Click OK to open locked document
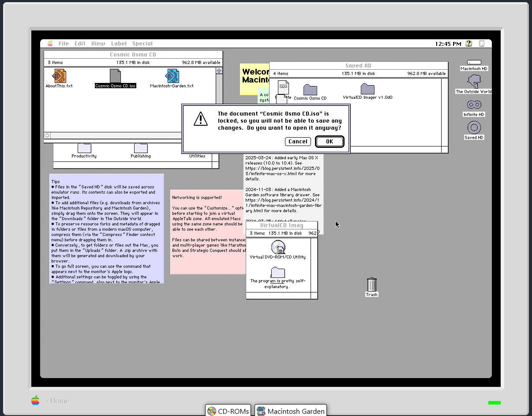Viewport: 532px width, 416px height. 330,142
